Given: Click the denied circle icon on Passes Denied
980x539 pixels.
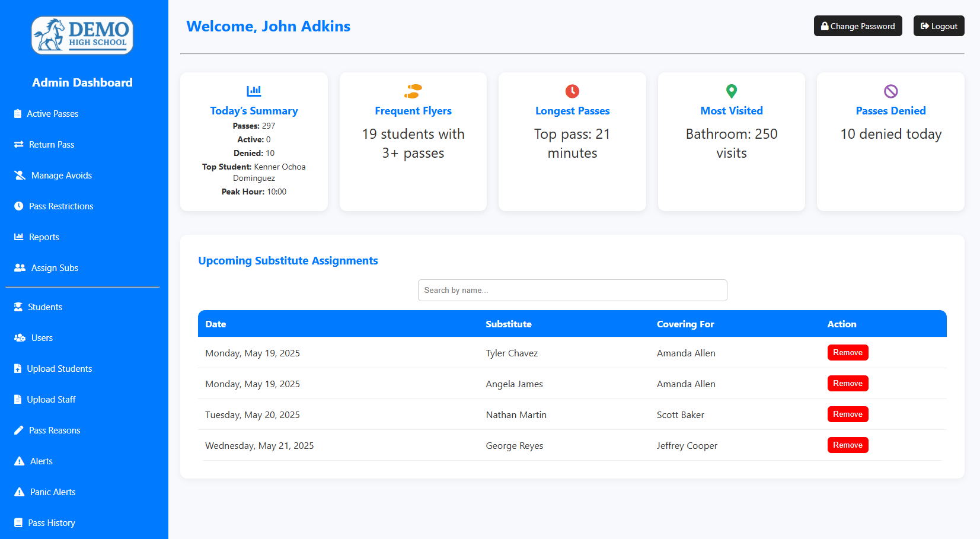Looking at the screenshot, I should (890, 91).
